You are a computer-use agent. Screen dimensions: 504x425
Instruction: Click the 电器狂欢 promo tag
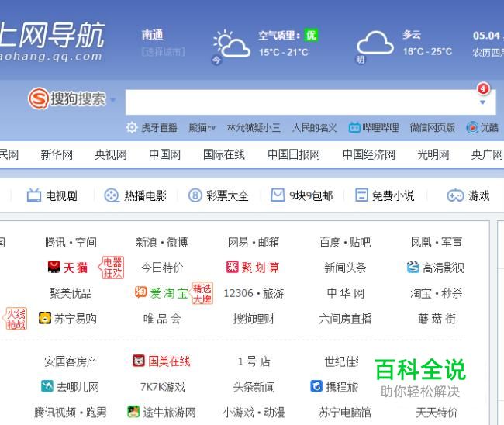(111, 268)
